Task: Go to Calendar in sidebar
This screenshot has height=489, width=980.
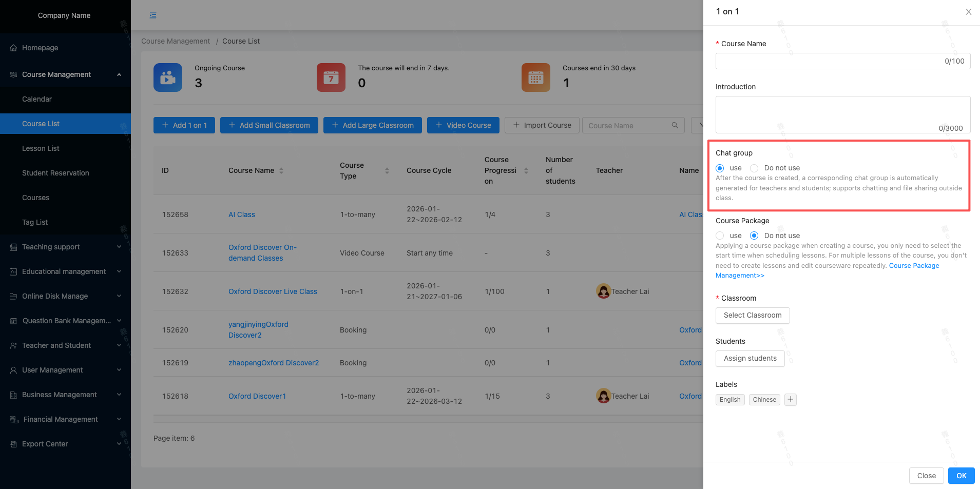Action: tap(37, 99)
